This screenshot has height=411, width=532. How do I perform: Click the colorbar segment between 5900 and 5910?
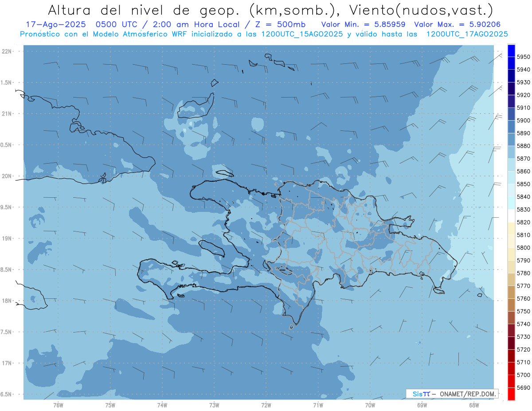(x=511, y=114)
